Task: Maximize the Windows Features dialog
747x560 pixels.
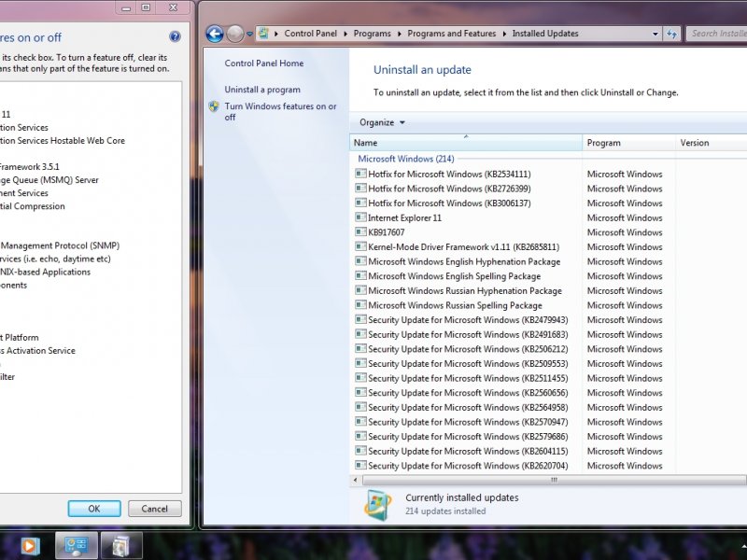Action: coord(146,7)
